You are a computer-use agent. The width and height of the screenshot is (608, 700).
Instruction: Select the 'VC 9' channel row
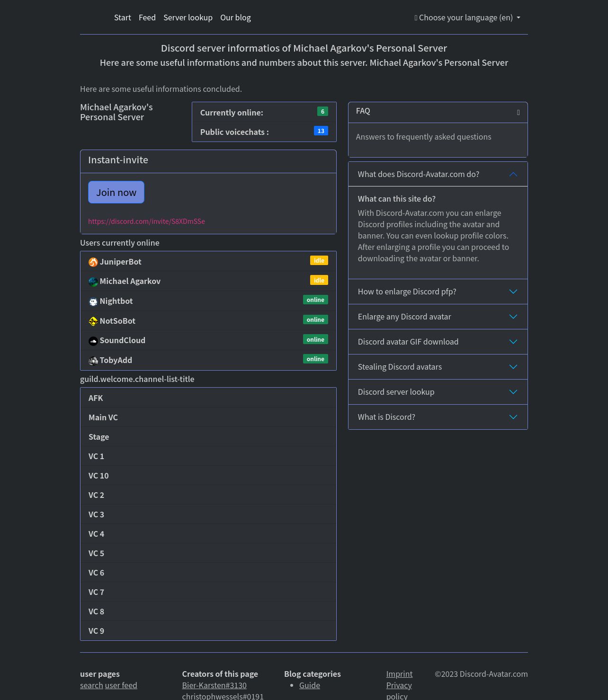pos(208,631)
